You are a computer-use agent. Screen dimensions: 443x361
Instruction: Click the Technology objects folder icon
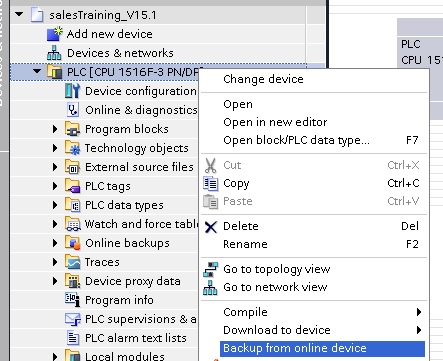72,148
